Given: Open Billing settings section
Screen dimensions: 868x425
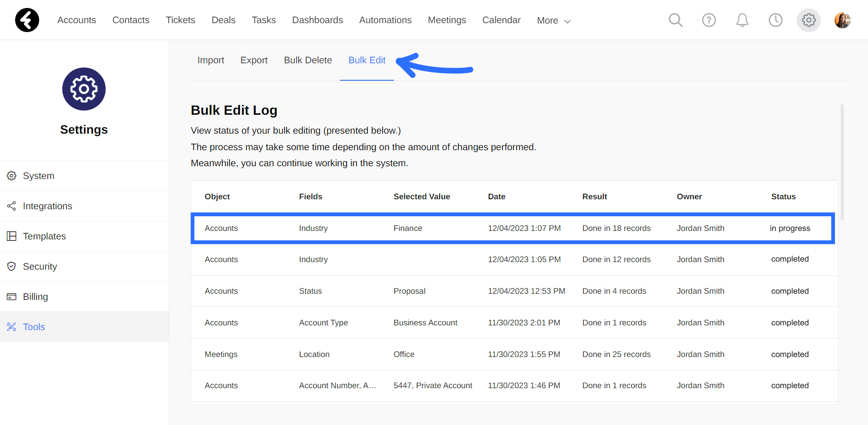Looking at the screenshot, I should tap(84, 297).
